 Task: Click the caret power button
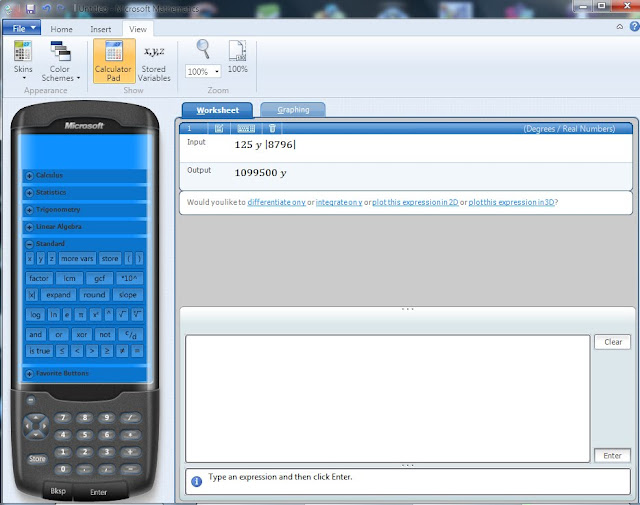109,315
